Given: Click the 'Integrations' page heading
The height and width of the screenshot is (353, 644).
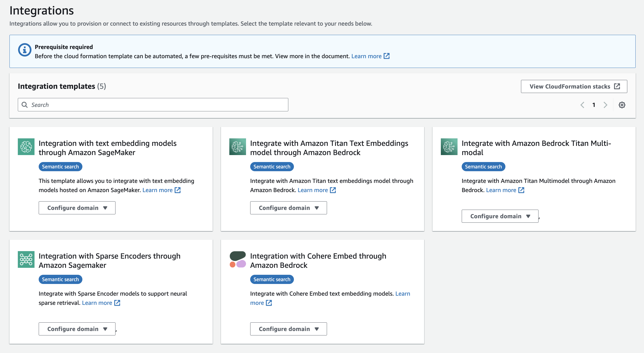Looking at the screenshot, I should click(41, 11).
